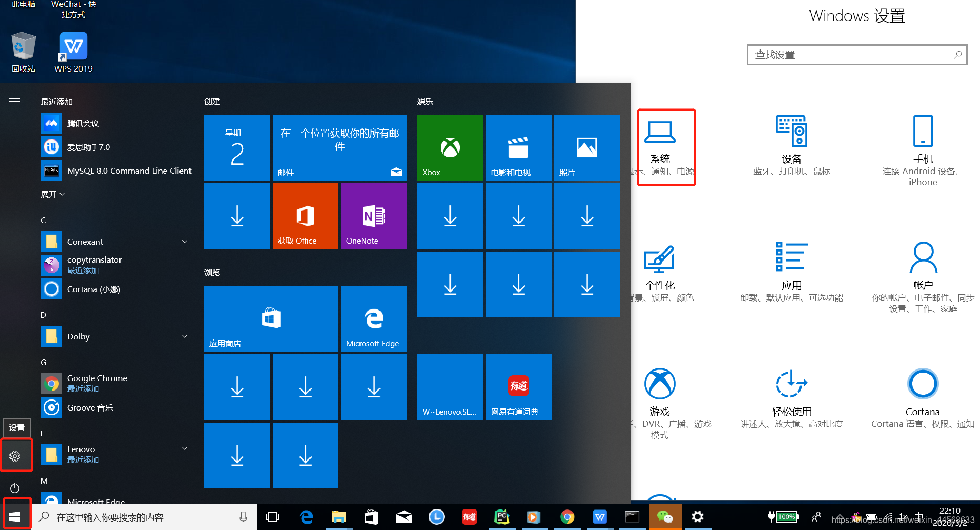This screenshot has width=980, height=530.
Task: Launch Groove 音乐 app
Action: 116,407
